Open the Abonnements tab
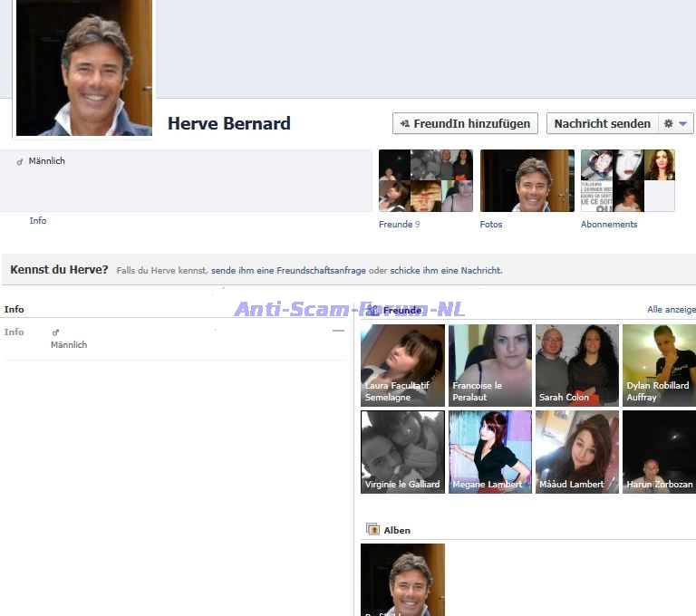Screen dimensions: 696x616 (609, 225)
